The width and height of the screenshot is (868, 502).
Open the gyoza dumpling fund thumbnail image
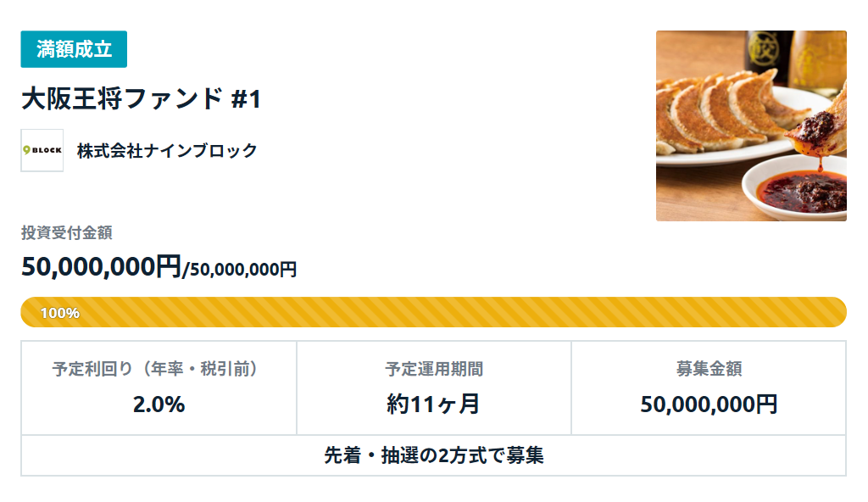[751, 126]
